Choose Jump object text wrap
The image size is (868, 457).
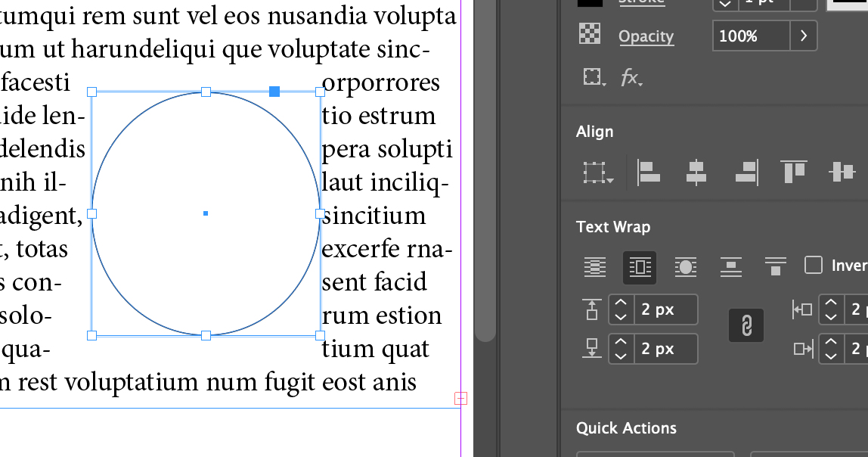(x=730, y=267)
